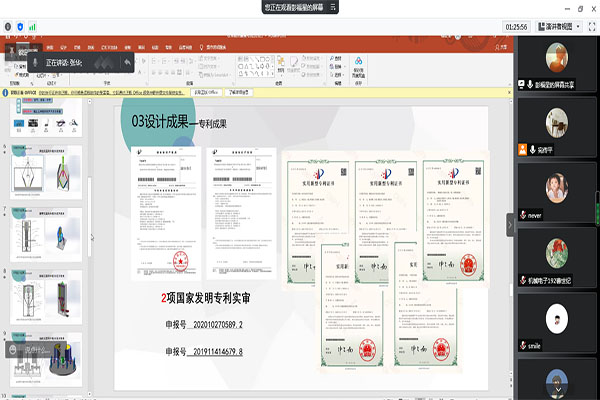Click the microphone status icon on never tile

(x=521, y=214)
